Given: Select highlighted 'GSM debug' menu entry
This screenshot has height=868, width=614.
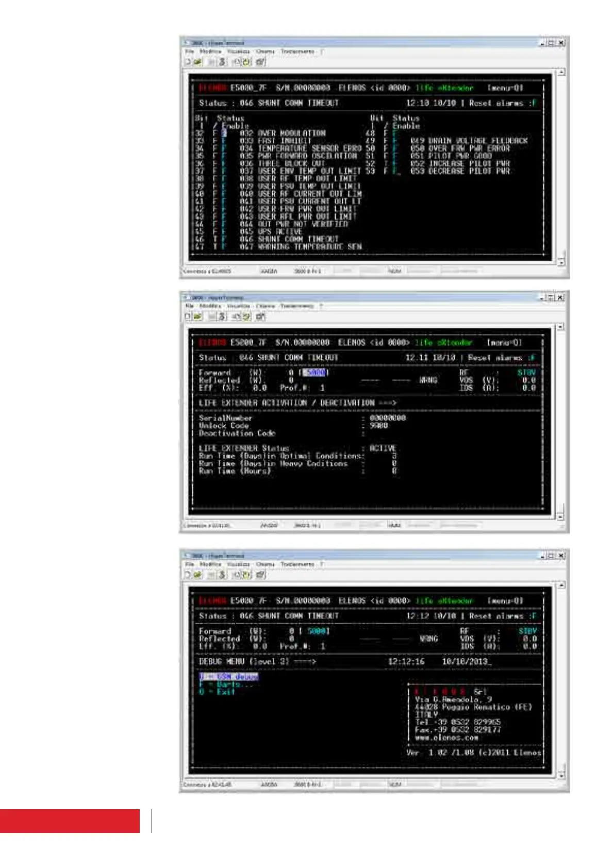Looking at the screenshot, I should (x=229, y=677).
